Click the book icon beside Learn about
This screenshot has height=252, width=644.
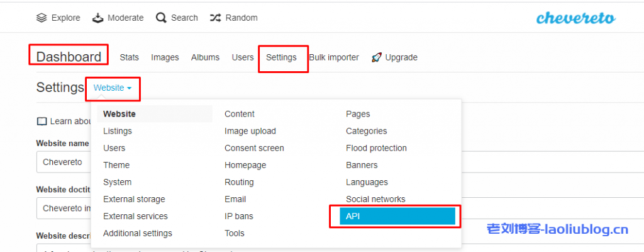coord(42,121)
